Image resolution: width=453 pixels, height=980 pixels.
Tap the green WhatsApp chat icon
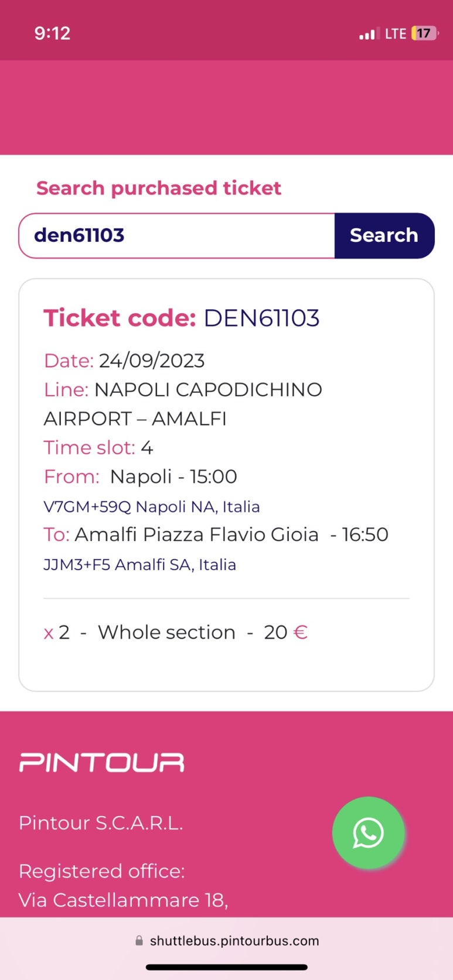point(368,832)
